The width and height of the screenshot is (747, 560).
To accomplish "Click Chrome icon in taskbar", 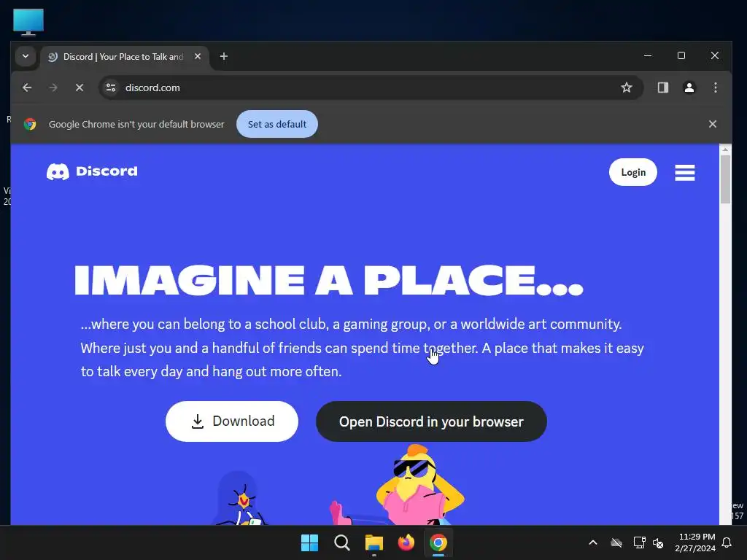I will (438, 542).
